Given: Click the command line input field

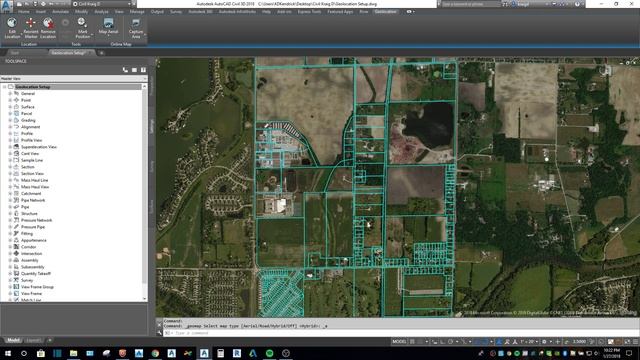Looking at the screenshot, I should pyautogui.click(x=400, y=333).
